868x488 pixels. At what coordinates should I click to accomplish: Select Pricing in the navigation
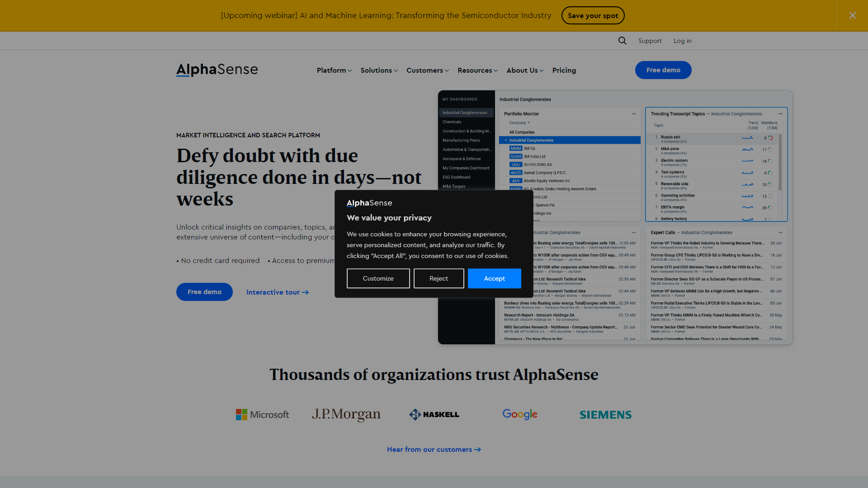coord(564,70)
